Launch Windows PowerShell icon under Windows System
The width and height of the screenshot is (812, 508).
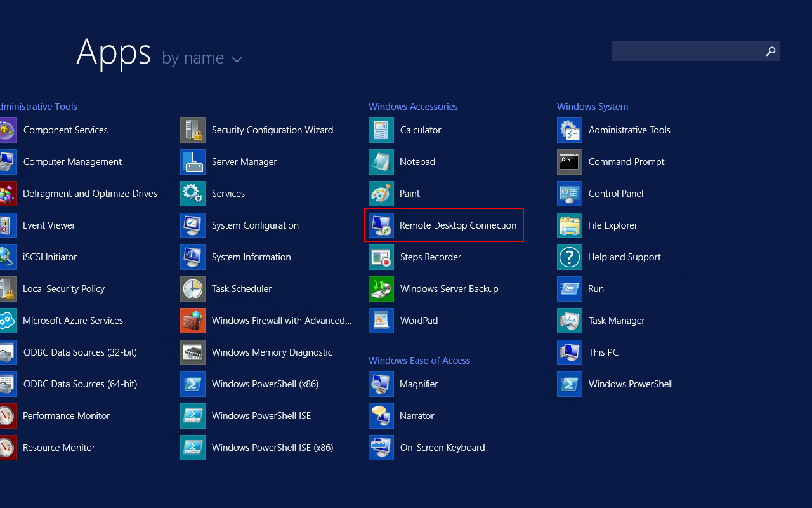coord(570,384)
